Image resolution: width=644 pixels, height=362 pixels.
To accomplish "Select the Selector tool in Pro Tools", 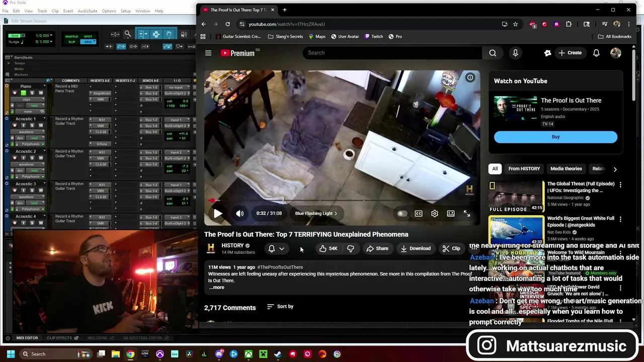I will coord(156,34).
